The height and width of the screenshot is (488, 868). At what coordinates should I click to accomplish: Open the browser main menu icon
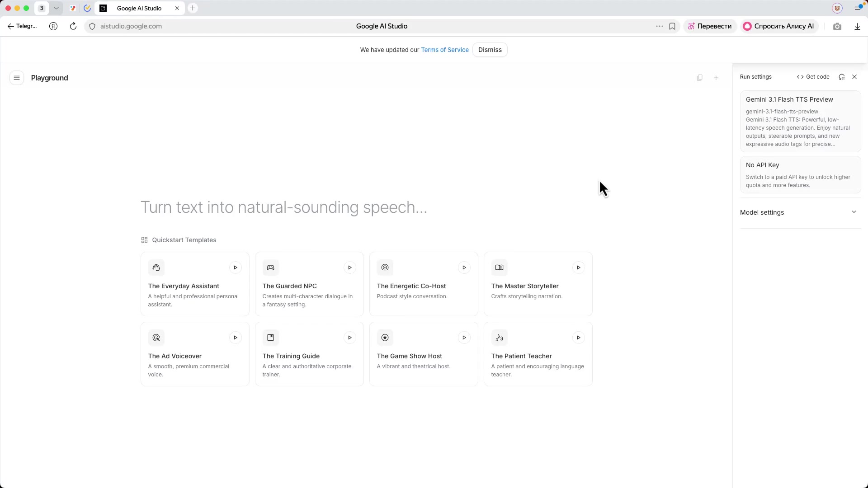click(x=858, y=8)
